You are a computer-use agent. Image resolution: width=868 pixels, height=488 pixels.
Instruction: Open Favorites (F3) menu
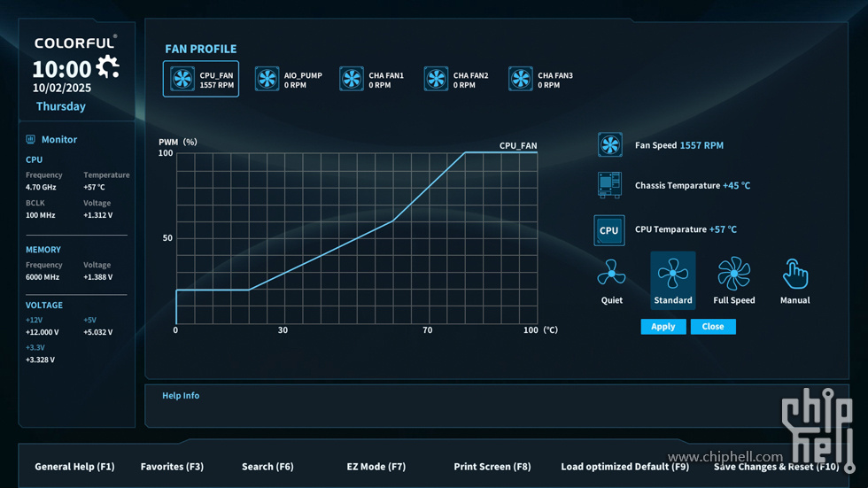[x=172, y=467]
